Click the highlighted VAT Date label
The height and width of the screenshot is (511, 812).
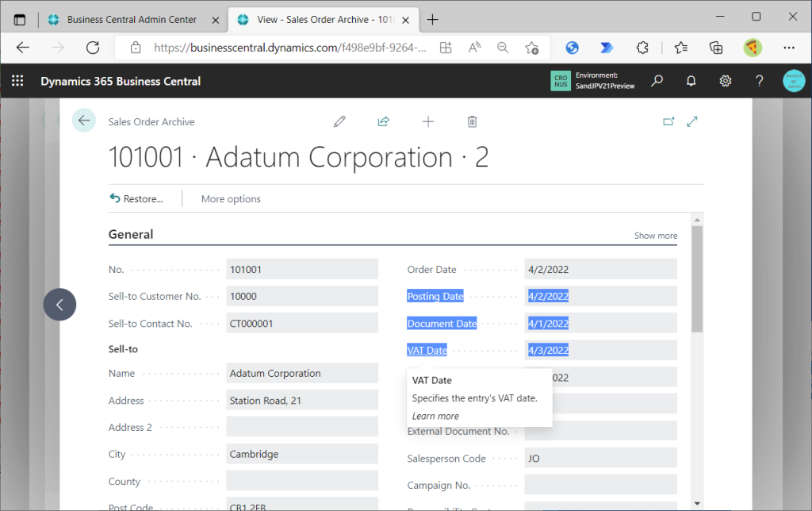(x=427, y=351)
